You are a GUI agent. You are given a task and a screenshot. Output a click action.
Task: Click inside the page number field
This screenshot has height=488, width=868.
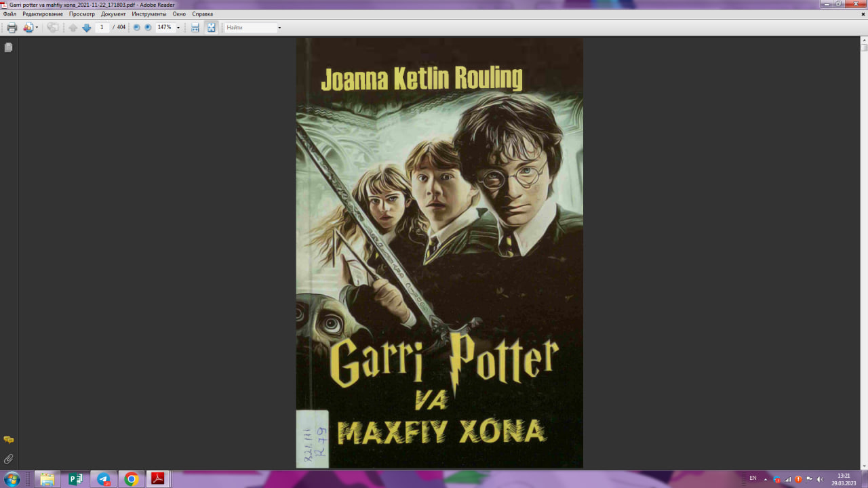coord(102,27)
